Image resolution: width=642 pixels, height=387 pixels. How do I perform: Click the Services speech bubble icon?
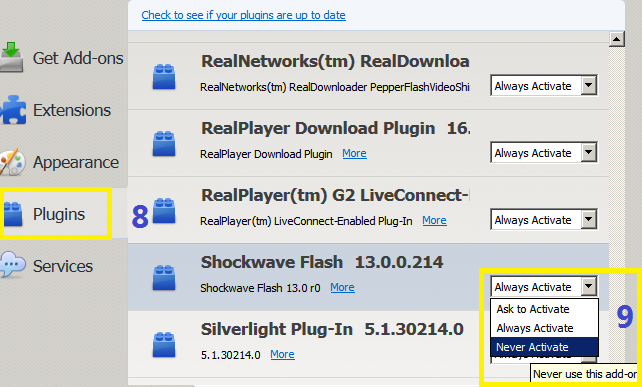(x=13, y=265)
